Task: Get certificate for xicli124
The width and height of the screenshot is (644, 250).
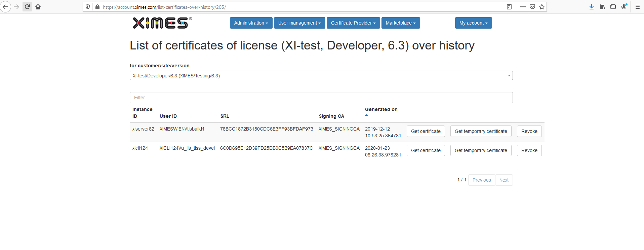Action: point(426,150)
